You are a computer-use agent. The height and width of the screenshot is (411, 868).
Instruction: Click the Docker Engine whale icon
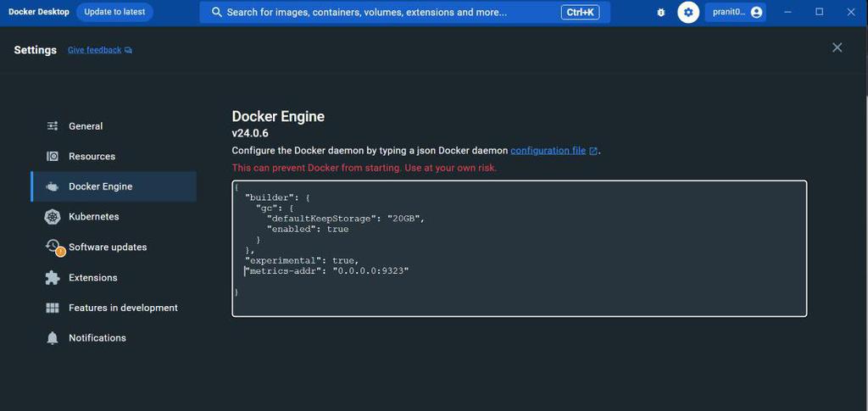[x=53, y=187]
